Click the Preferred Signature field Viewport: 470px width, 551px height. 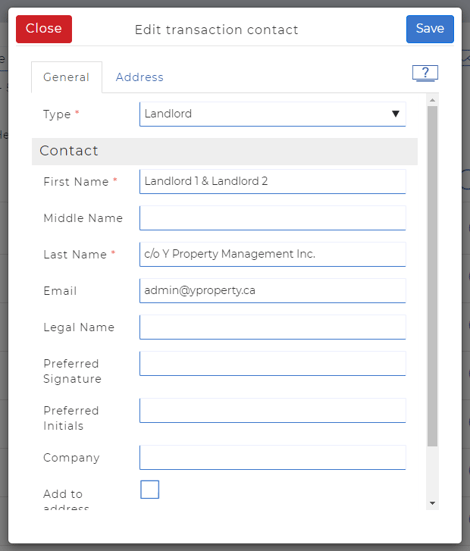273,363
